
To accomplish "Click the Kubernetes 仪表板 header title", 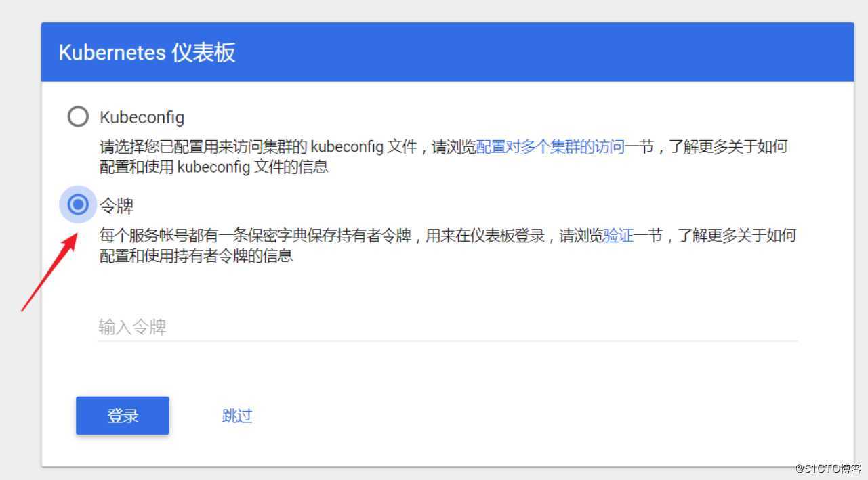I will click(147, 53).
